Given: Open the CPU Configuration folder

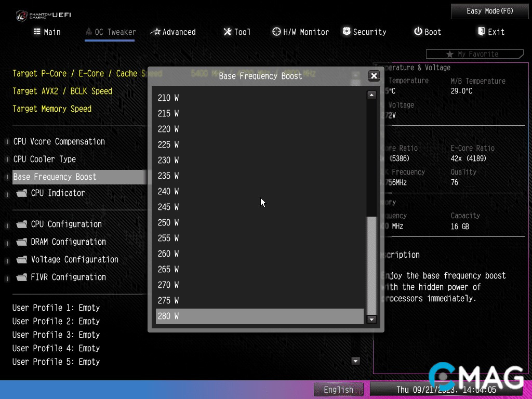Looking at the screenshot, I should [66, 224].
